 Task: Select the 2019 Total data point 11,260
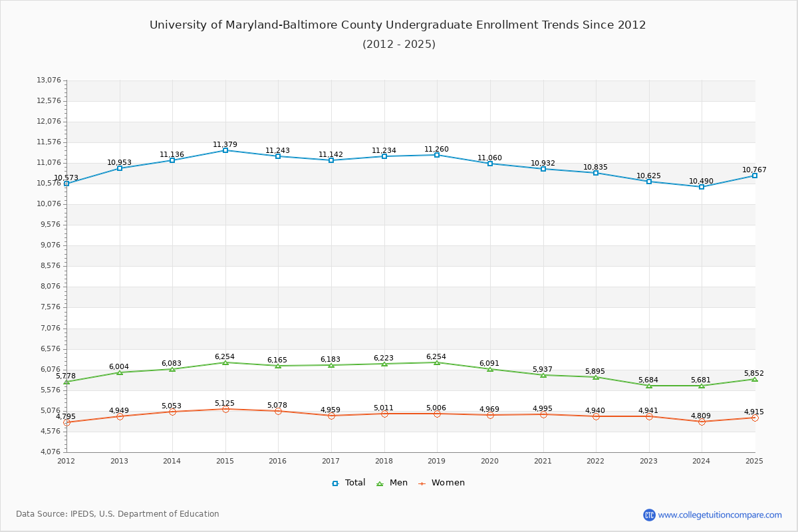point(437,155)
